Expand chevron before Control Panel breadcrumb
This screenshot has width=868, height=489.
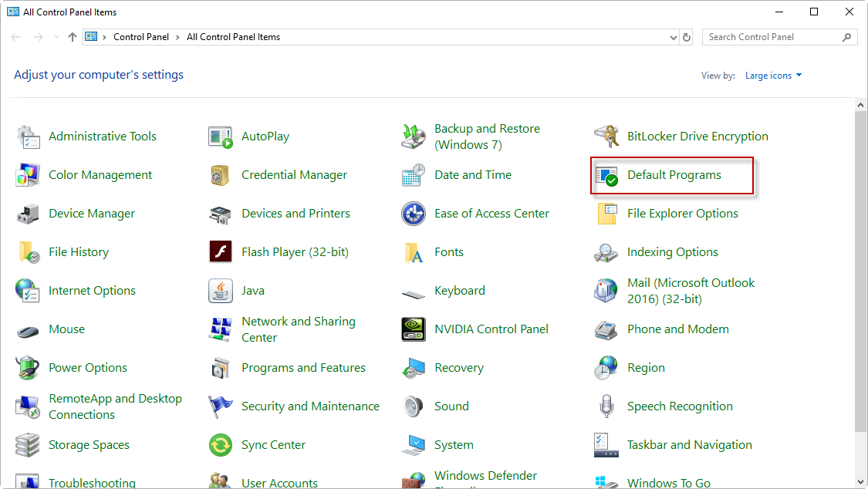tap(104, 37)
